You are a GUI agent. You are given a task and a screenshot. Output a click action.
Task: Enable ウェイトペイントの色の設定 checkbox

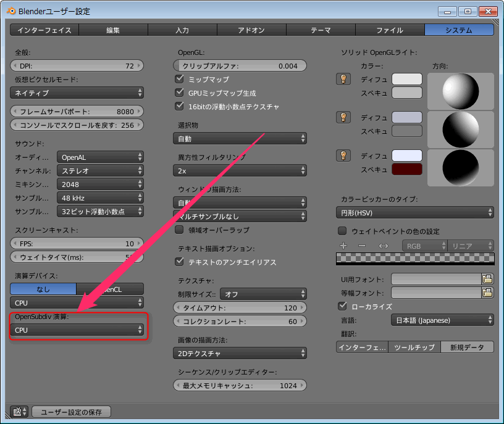[x=342, y=231]
